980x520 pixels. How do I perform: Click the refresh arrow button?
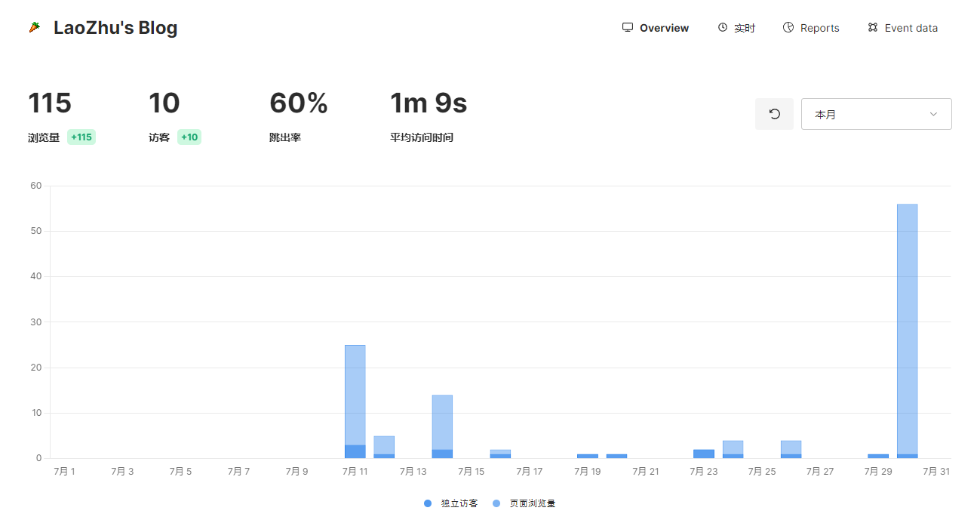point(774,114)
